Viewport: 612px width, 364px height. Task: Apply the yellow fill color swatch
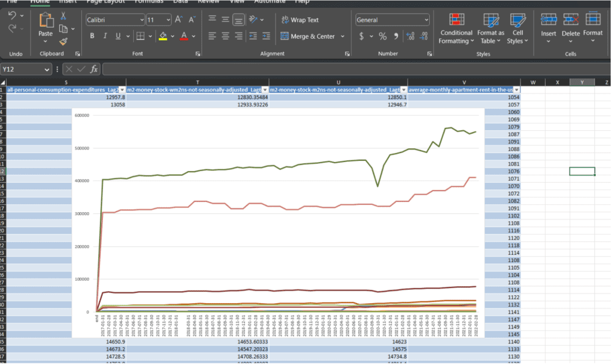(x=163, y=36)
